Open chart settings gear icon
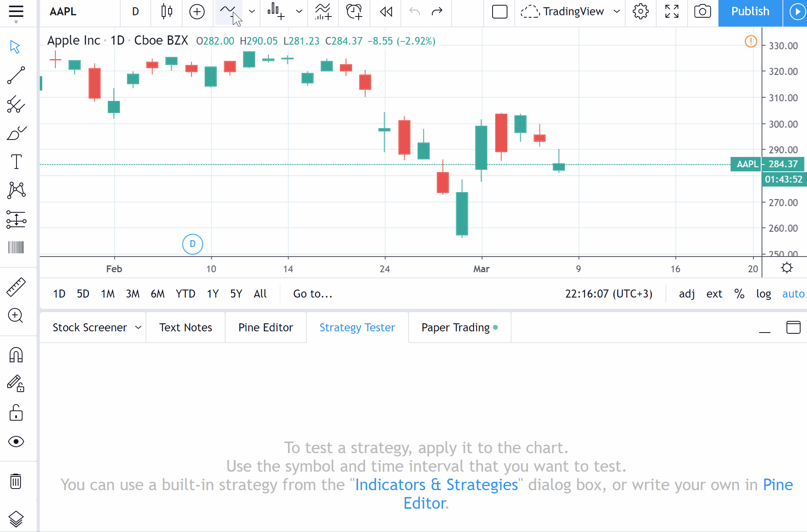807x532 pixels. 641,12
